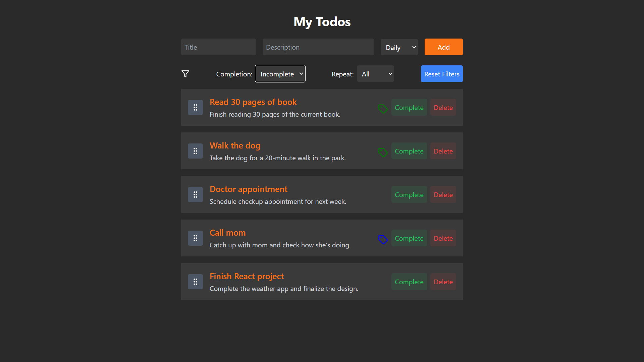Delete the Read 30 pages of book todo

point(443,107)
